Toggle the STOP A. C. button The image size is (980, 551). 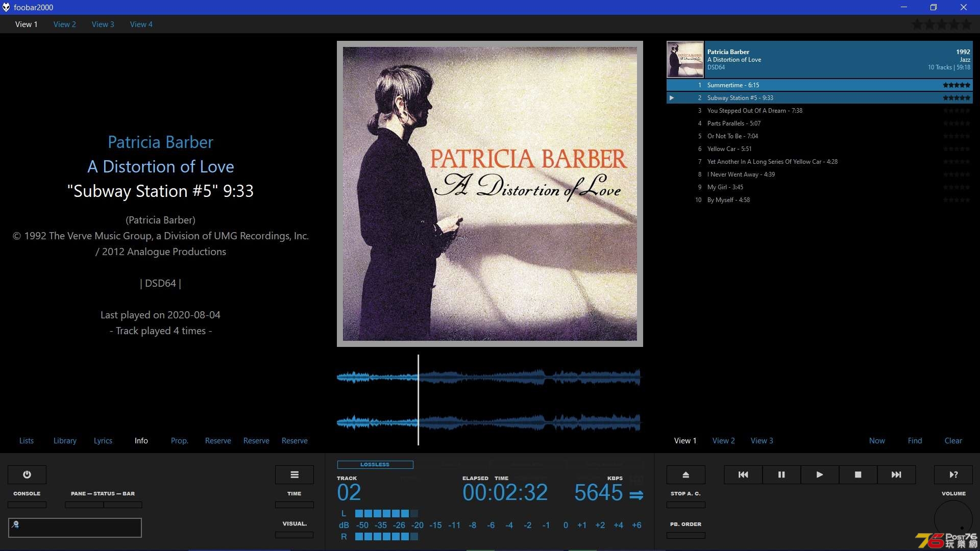click(x=686, y=505)
